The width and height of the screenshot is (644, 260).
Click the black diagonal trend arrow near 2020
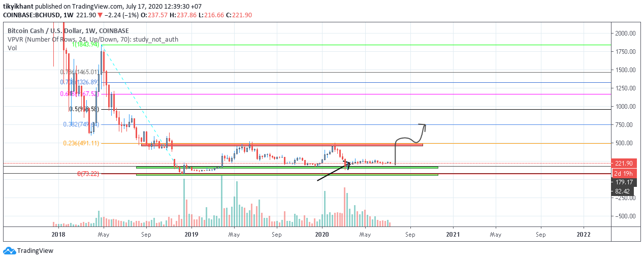pyautogui.click(x=334, y=171)
